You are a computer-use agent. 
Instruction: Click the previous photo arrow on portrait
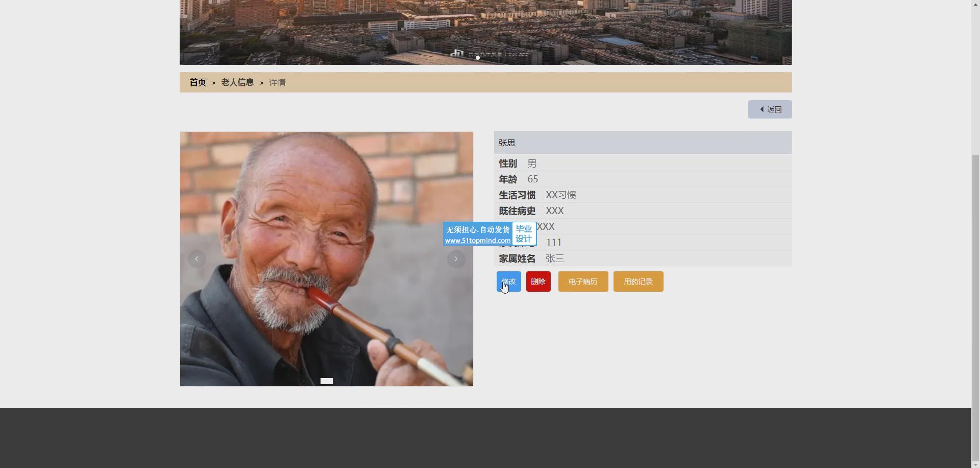[x=197, y=259]
